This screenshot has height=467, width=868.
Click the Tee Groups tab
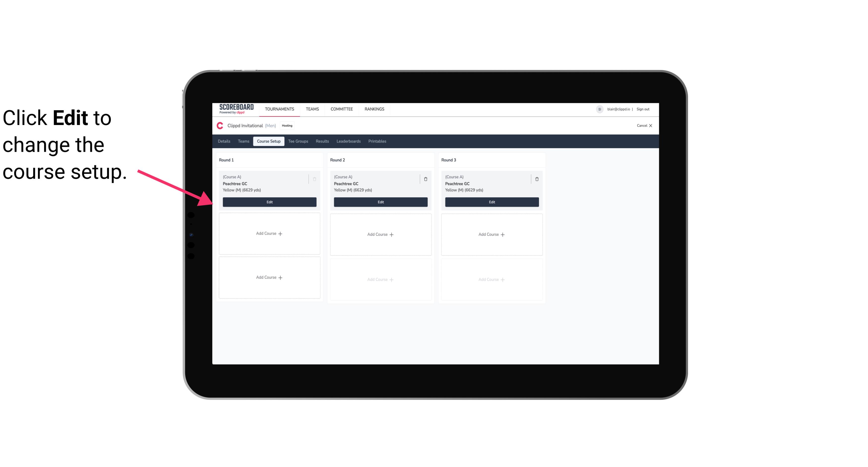298,141
